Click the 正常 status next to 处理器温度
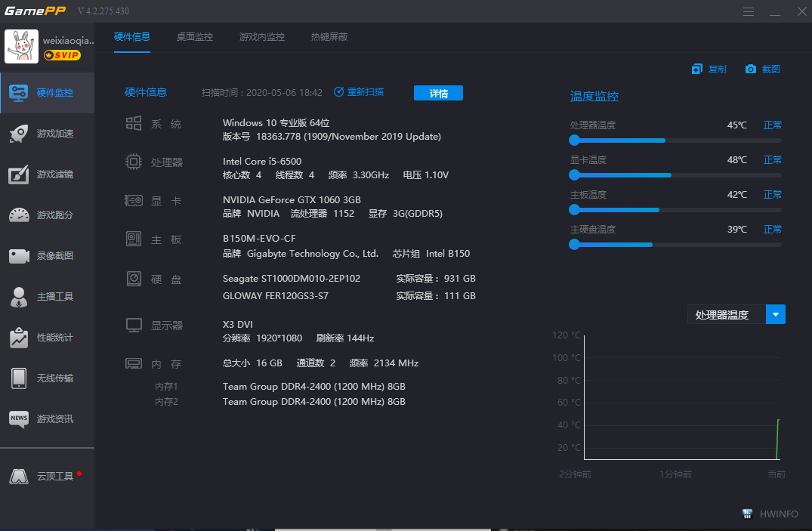The width and height of the screenshot is (812, 531). [x=772, y=125]
